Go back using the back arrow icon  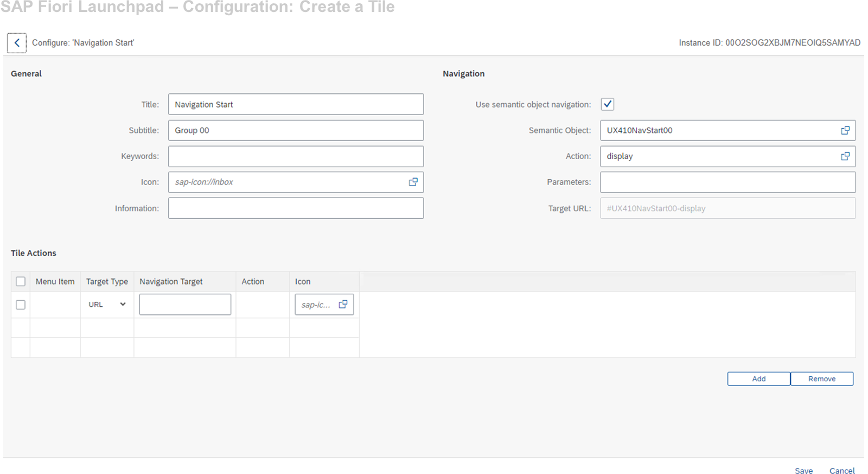(17, 43)
